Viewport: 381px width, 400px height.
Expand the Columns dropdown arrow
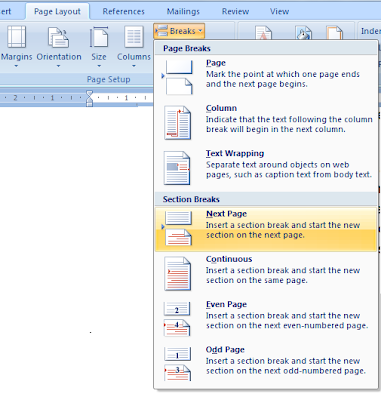[134, 66]
